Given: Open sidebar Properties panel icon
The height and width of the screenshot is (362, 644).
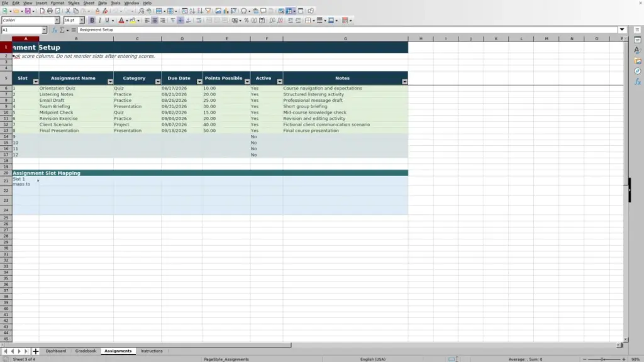Looking at the screenshot, I should [x=637, y=40].
